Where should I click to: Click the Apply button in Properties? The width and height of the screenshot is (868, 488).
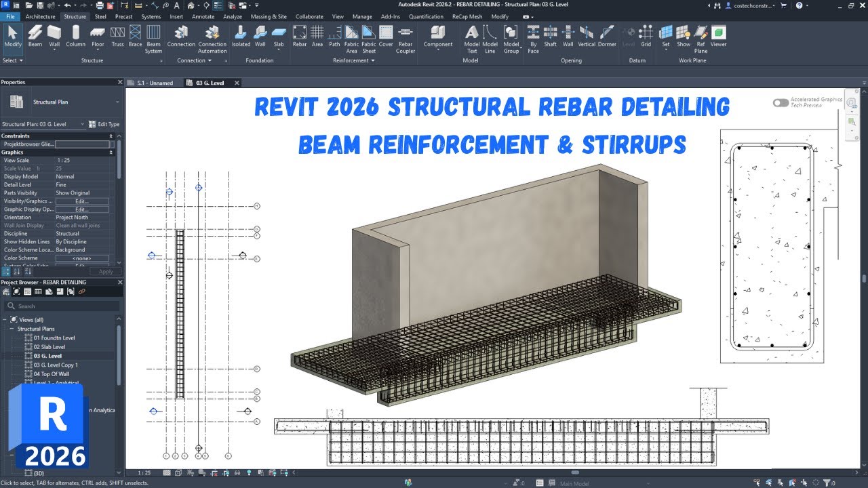[106, 271]
